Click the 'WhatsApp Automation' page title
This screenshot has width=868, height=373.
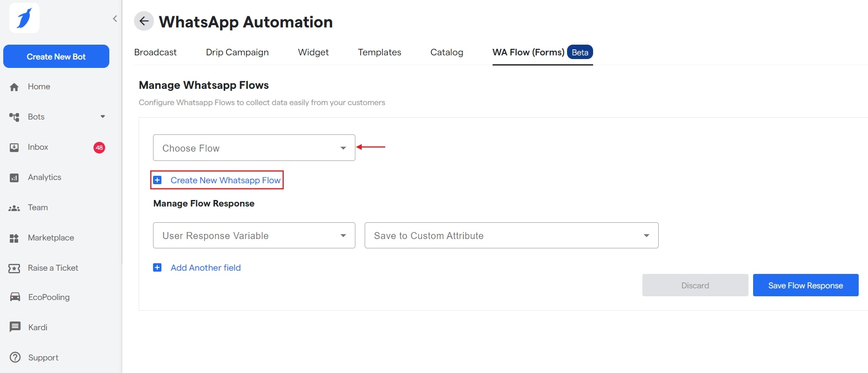point(246,21)
